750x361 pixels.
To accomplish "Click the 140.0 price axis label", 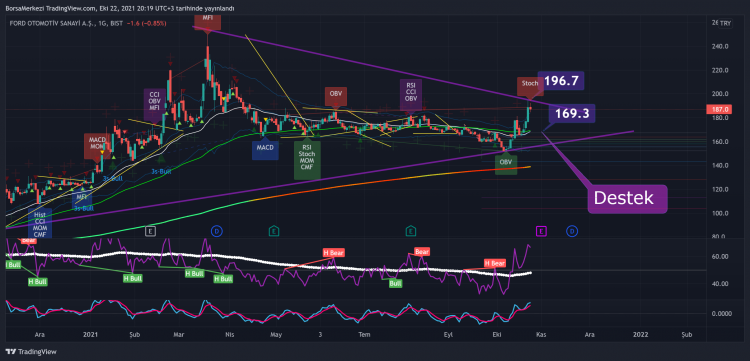I will click(x=719, y=165).
